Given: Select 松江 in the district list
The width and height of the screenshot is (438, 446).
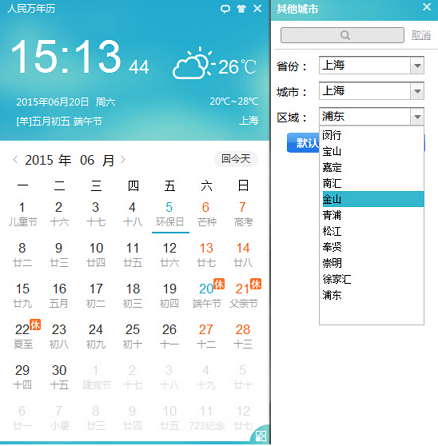Looking at the screenshot, I should pos(372,231).
